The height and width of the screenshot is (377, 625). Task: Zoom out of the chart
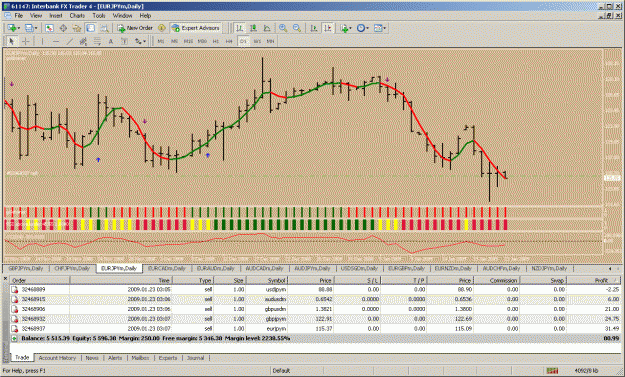click(297, 28)
